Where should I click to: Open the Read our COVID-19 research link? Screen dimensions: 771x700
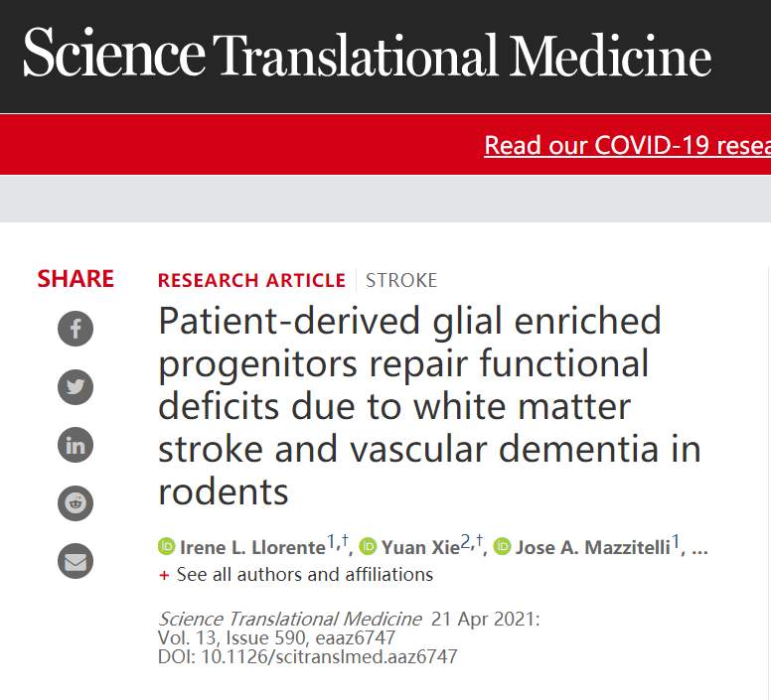(627, 145)
